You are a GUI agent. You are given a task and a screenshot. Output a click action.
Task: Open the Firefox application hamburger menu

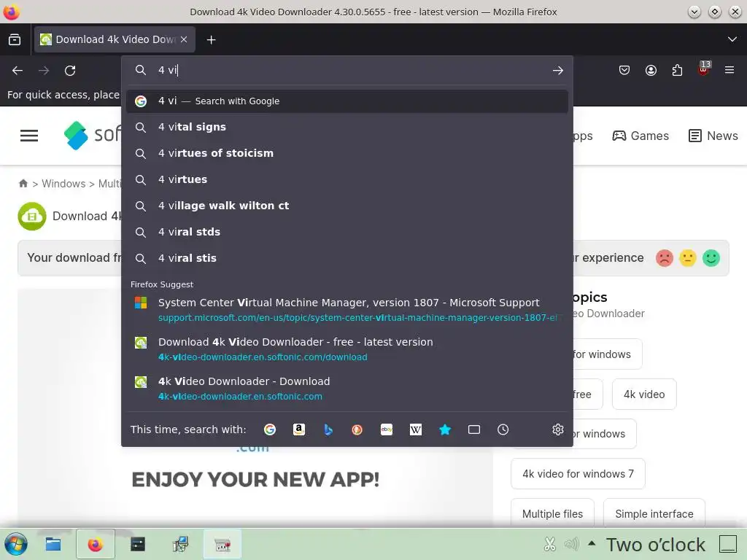[x=729, y=70]
